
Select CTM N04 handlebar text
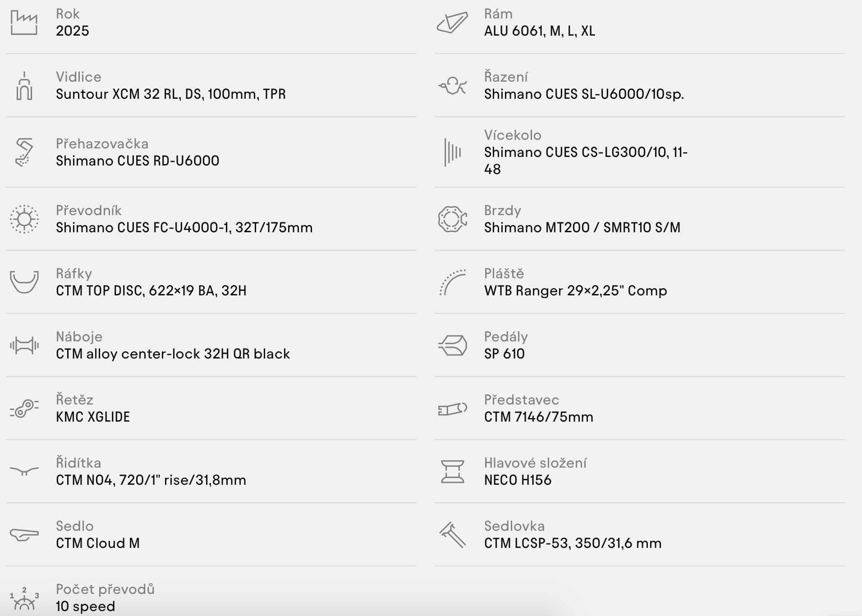pyautogui.click(x=151, y=480)
